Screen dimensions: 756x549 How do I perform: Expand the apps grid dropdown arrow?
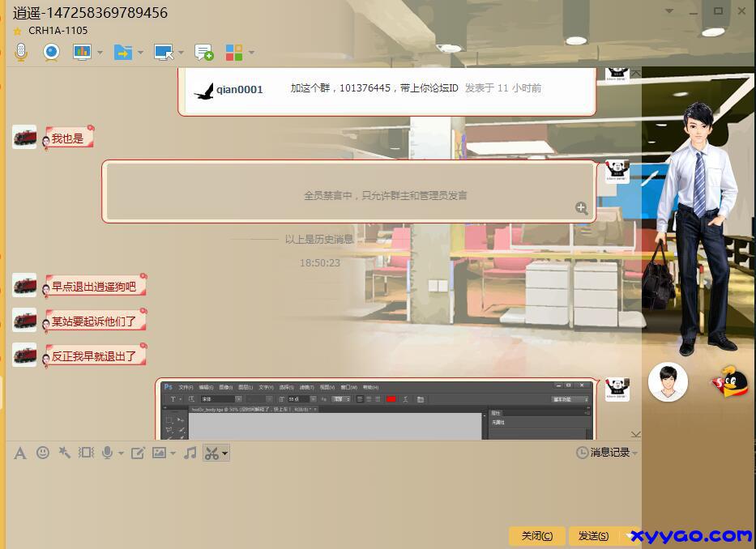click(251, 53)
